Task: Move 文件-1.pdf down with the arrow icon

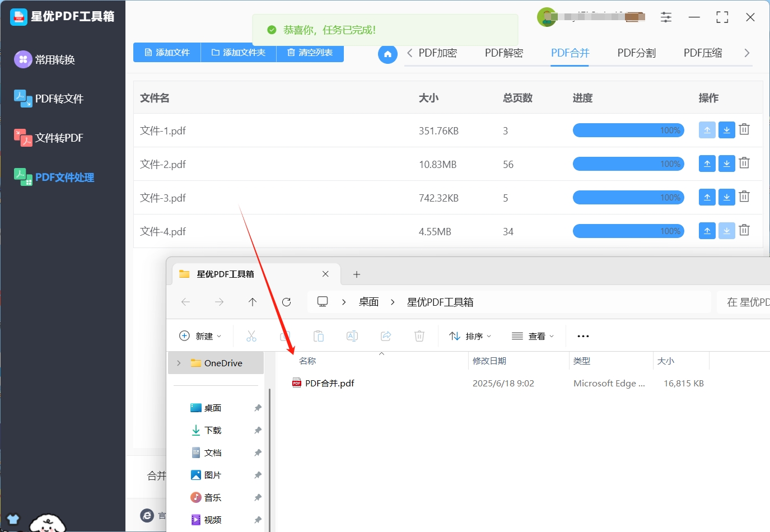Action: 727,130
